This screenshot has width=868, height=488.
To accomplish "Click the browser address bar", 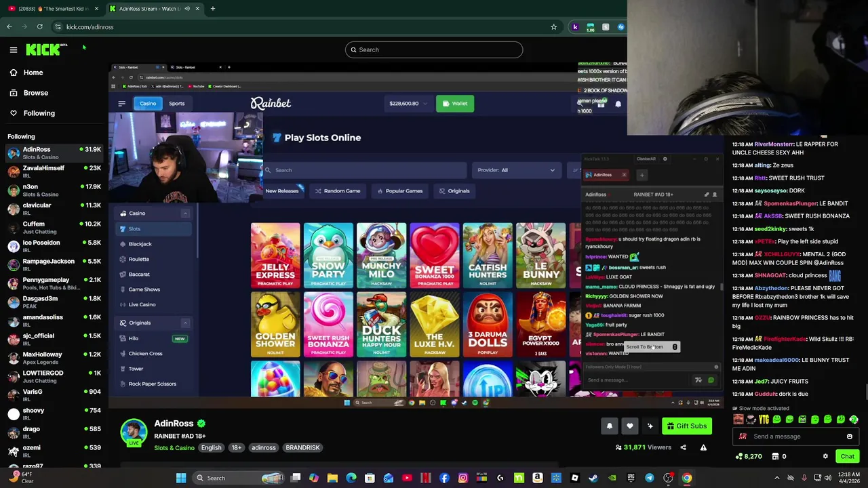I will click(305, 27).
